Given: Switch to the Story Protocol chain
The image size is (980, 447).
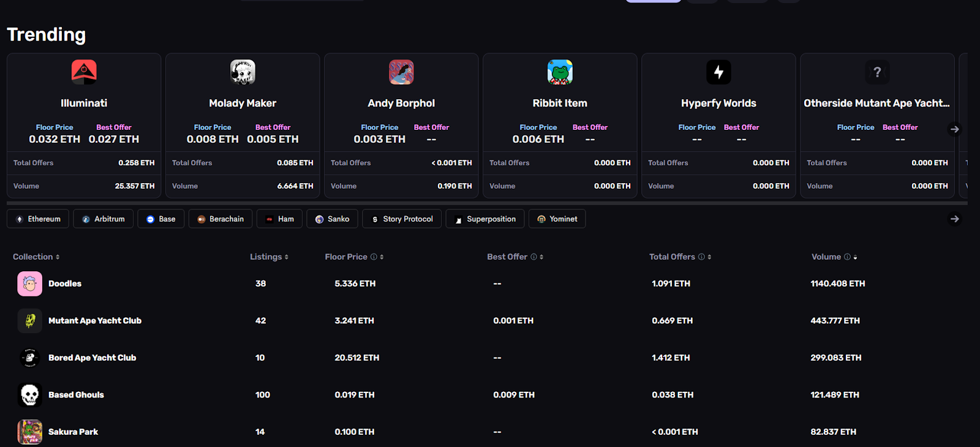Looking at the screenshot, I should [402, 219].
